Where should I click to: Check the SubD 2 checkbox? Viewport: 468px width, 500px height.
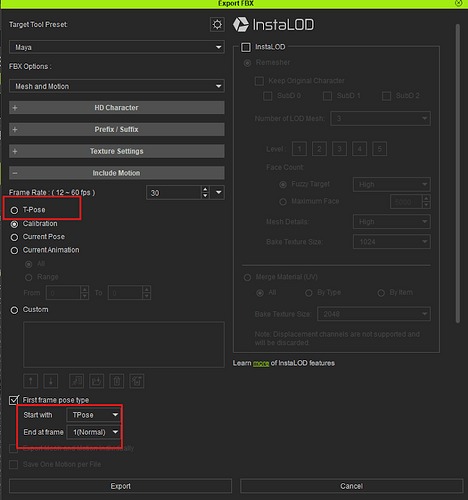point(386,96)
